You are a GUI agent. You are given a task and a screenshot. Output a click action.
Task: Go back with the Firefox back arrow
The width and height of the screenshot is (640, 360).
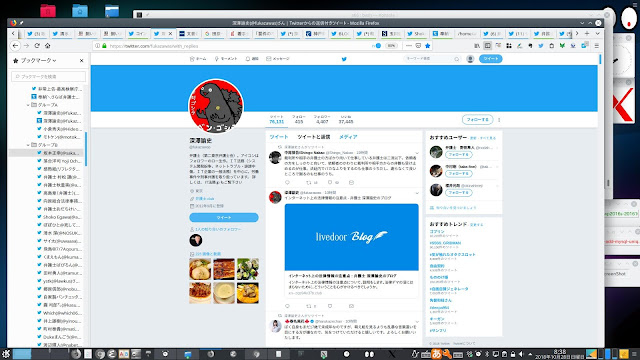click(16, 46)
